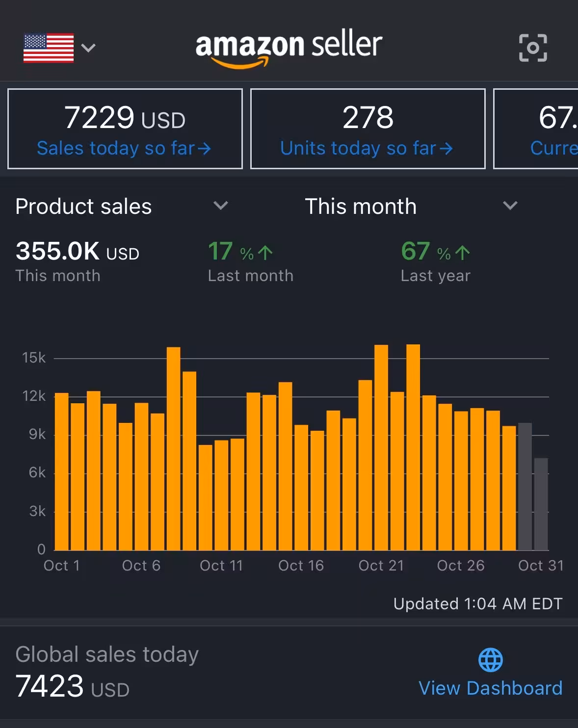This screenshot has height=728, width=578.
Task: Tap the barcode scanner camera icon
Action: click(x=533, y=48)
